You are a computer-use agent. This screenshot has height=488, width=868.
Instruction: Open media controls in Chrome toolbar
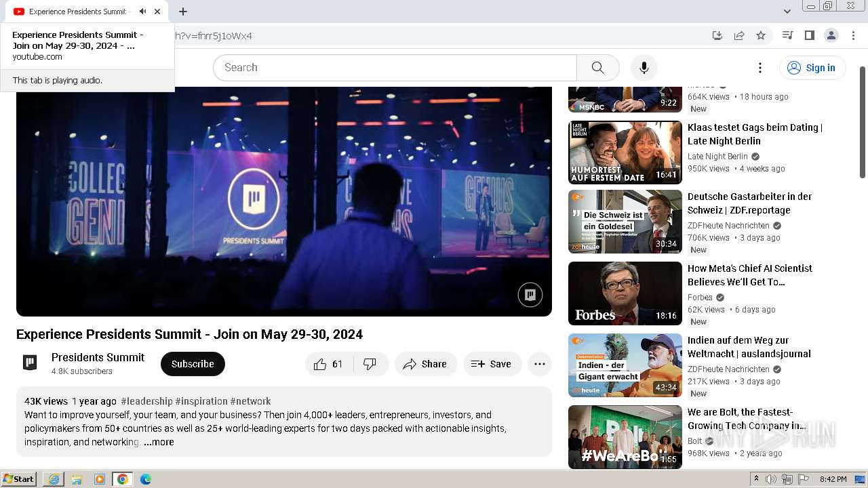[x=787, y=35]
